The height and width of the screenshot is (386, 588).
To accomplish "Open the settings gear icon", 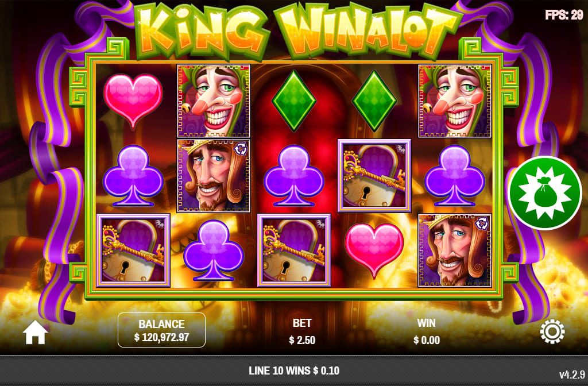I will click(552, 331).
